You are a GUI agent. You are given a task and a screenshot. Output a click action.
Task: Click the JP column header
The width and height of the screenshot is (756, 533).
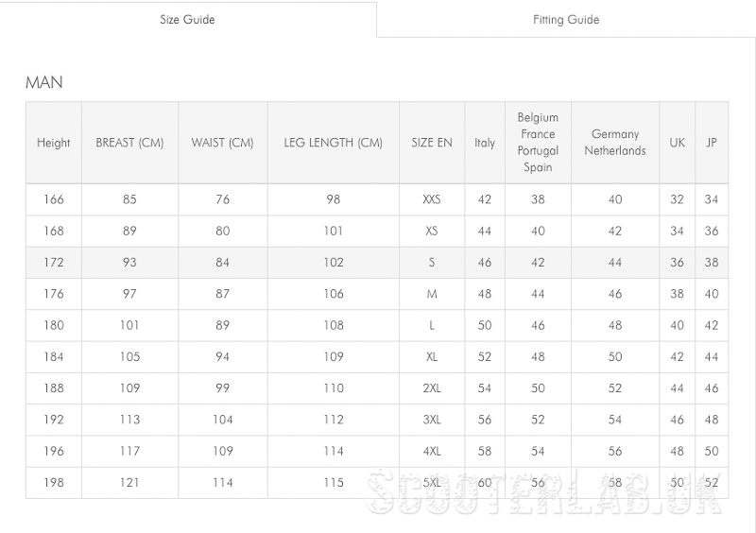point(712,143)
